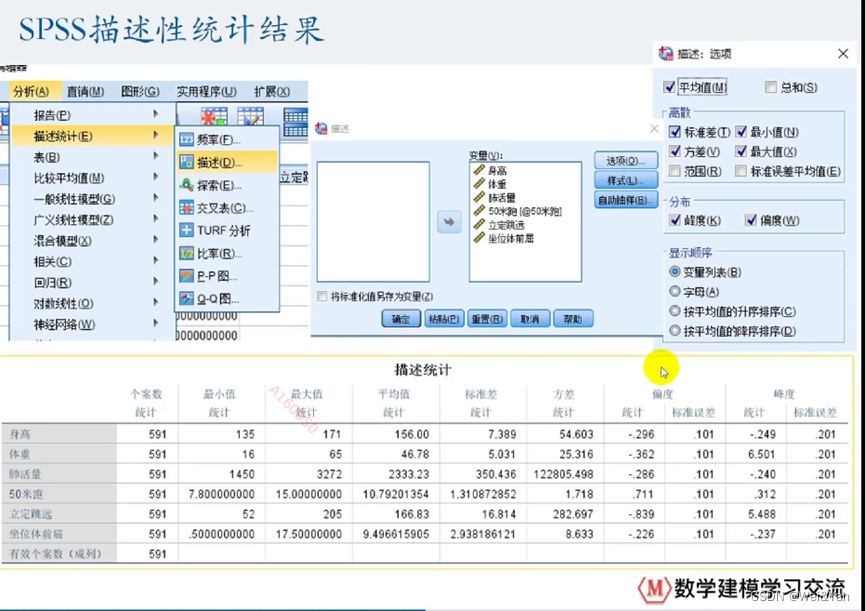Image resolution: width=865 pixels, height=611 pixels.
Task: Open the 图形(G) menu
Action: (x=140, y=91)
